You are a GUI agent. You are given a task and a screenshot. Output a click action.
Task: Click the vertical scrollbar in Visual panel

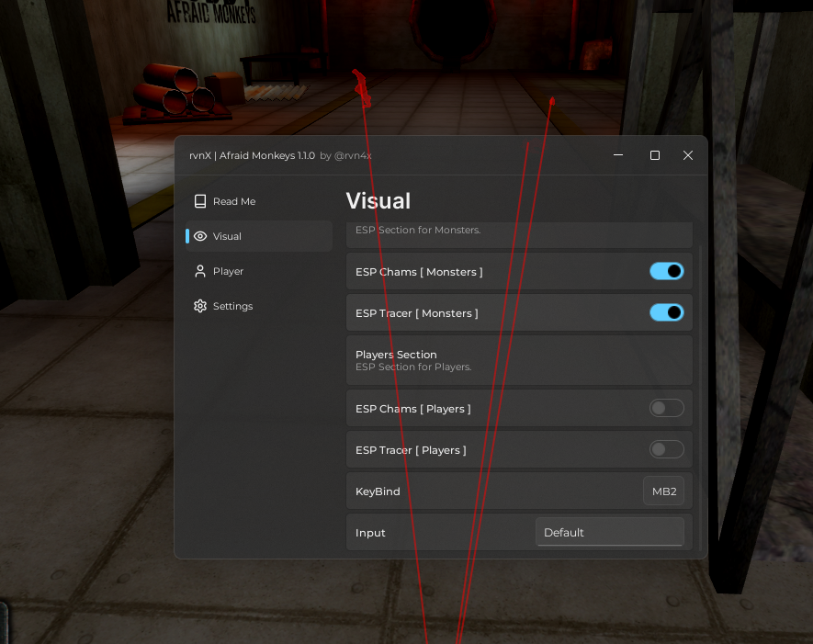pos(701,398)
